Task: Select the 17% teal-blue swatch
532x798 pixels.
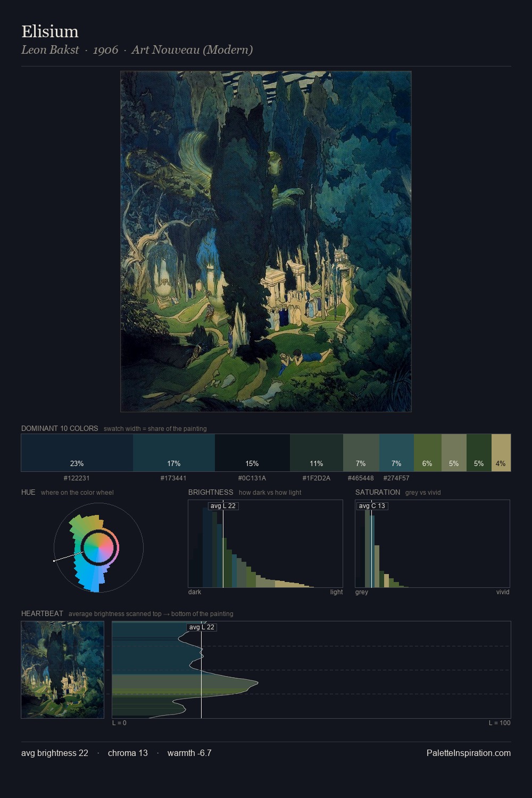Action: click(x=174, y=453)
